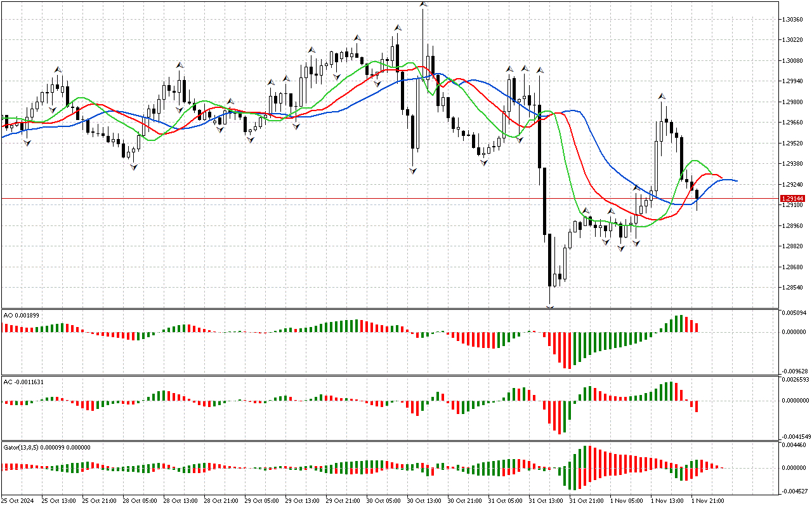Click the 28 Oct 05:00 time label
This screenshot has height=508, width=812.
coord(140,500)
